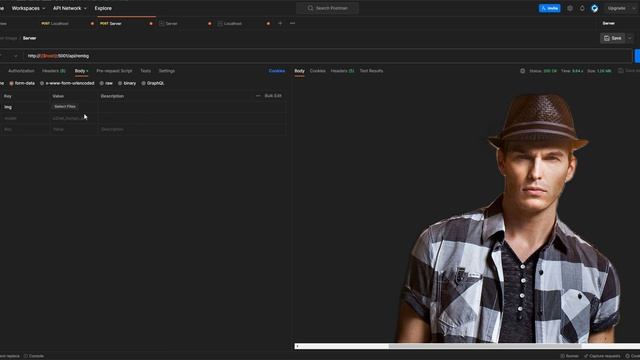Viewport: 640px width, 360px height.
Task: Open the response Cookies tab
Action: point(318,71)
